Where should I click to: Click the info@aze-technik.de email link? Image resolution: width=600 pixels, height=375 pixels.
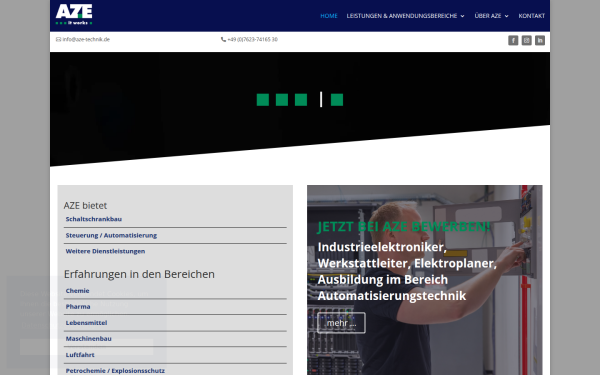coord(86,39)
